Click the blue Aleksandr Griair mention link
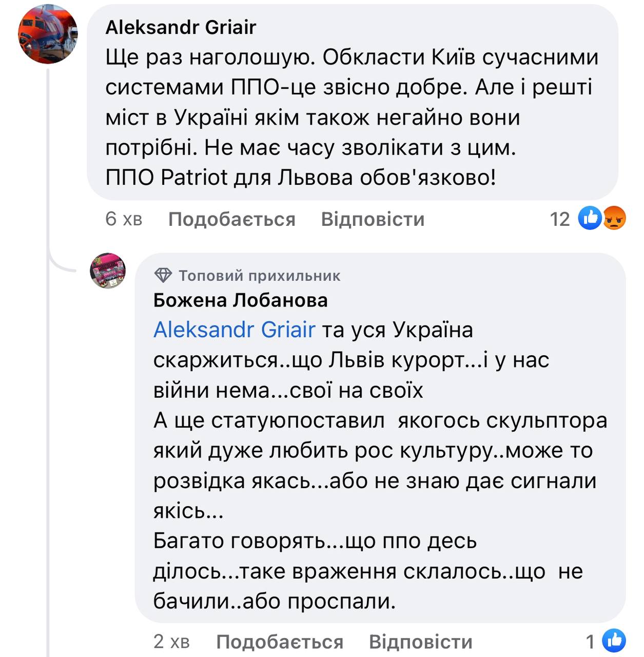644x657 pixels. point(234,330)
